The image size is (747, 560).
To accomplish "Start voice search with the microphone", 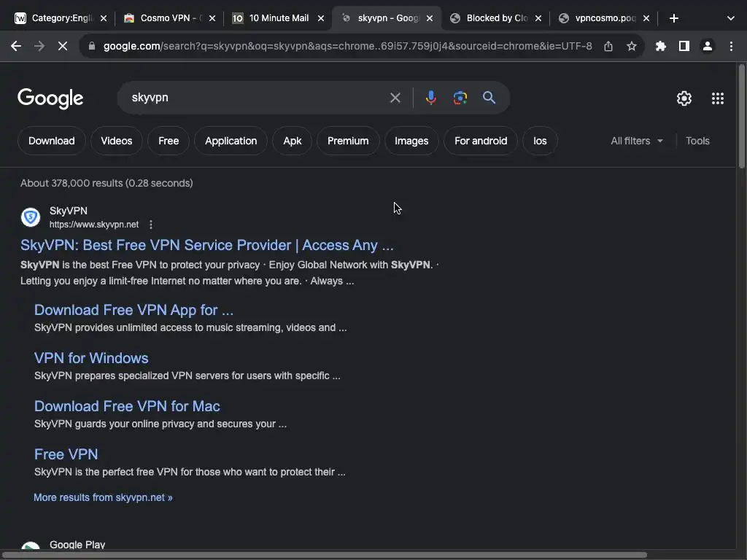I will [430, 98].
